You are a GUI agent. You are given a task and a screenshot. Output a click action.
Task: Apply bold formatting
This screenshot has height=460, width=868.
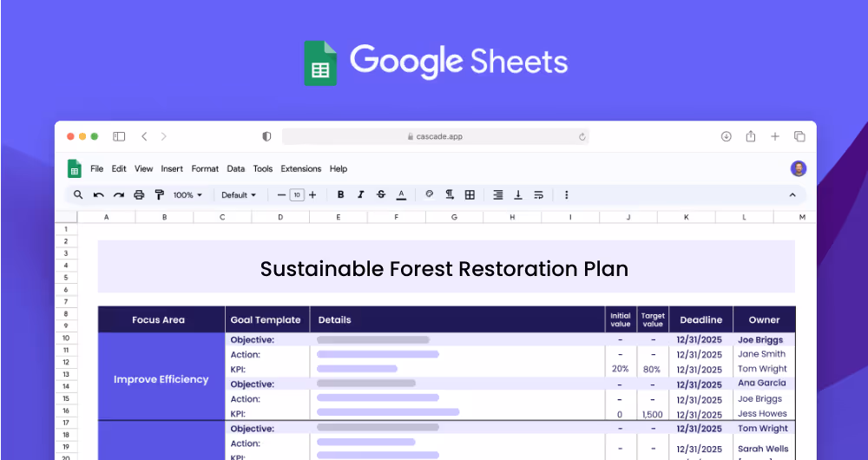pos(340,195)
